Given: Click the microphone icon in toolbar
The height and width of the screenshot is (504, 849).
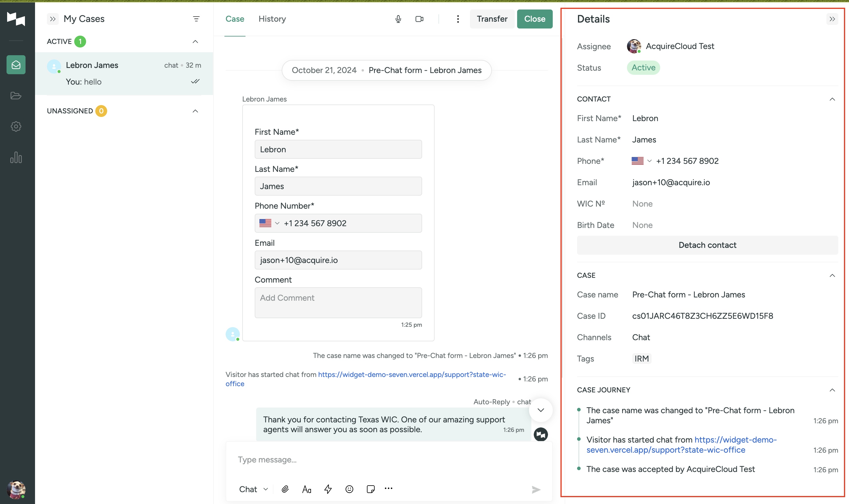Looking at the screenshot, I should [x=398, y=19].
